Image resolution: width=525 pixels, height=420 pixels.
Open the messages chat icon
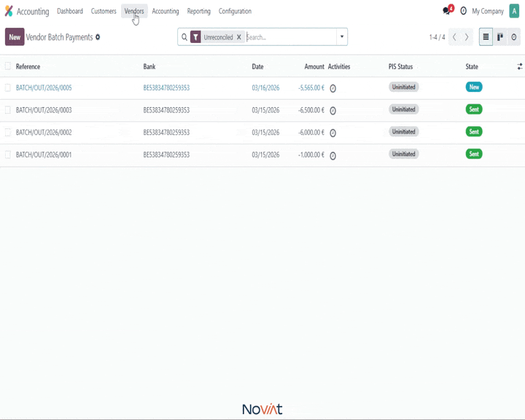coord(447,11)
